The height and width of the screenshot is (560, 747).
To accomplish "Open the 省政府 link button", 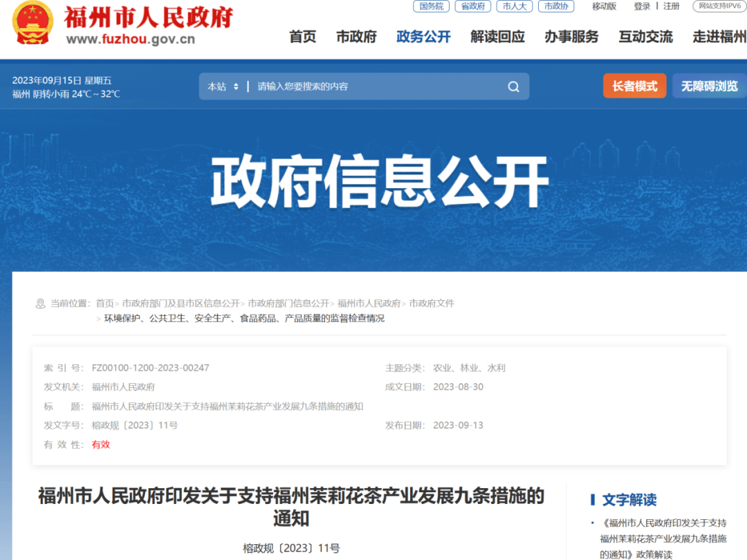I will pyautogui.click(x=472, y=6).
